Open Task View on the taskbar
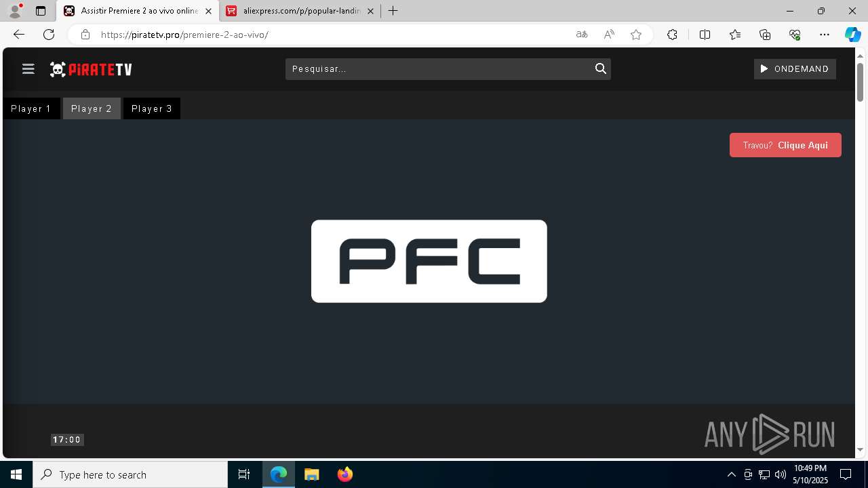This screenshot has width=868, height=488. (x=244, y=474)
